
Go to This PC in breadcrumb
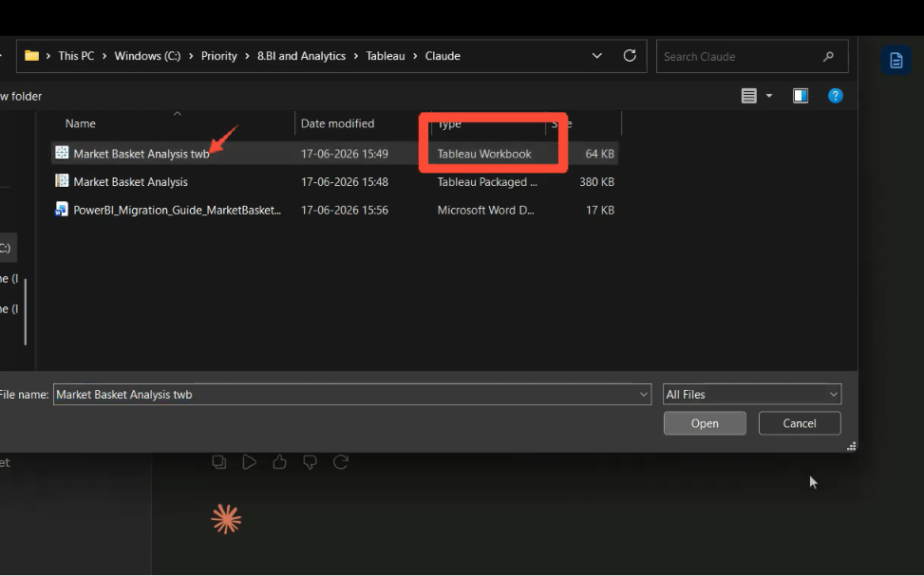pyautogui.click(x=76, y=56)
